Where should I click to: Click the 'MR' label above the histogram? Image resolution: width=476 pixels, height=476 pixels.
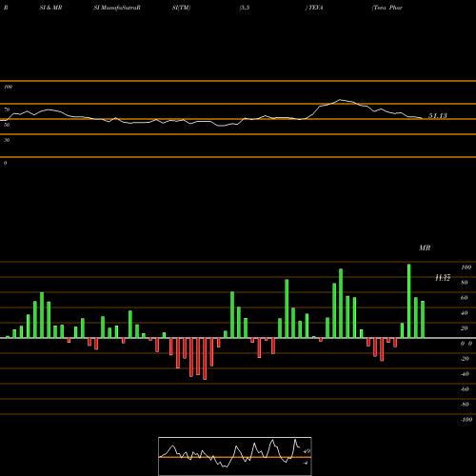pyautogui.click(x=425, y=248)
